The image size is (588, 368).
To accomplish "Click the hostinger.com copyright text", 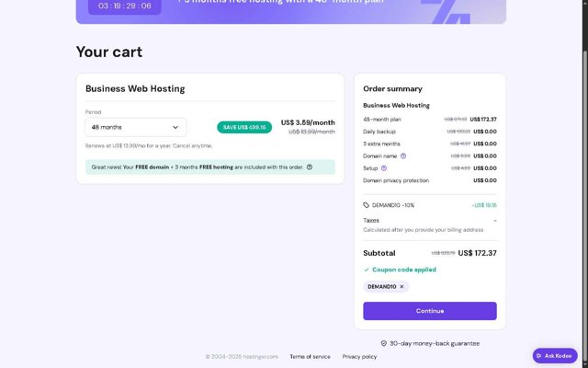I will click(242, 356).
